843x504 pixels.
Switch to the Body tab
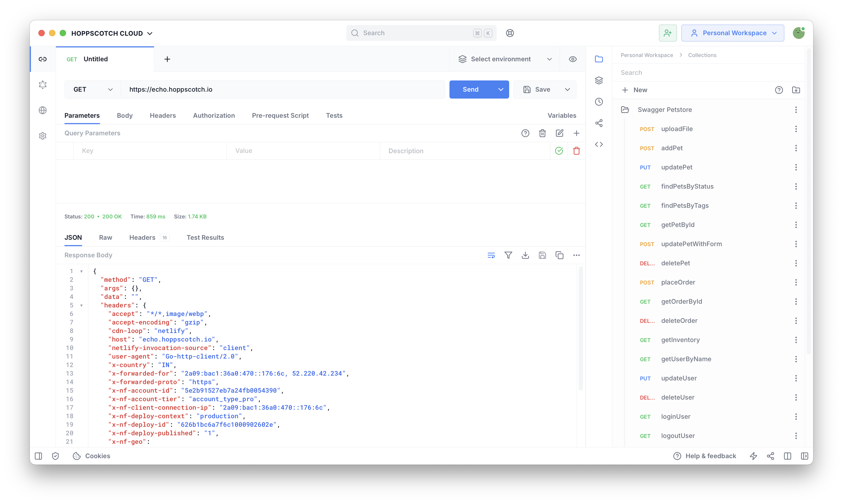tap(125, 115)
